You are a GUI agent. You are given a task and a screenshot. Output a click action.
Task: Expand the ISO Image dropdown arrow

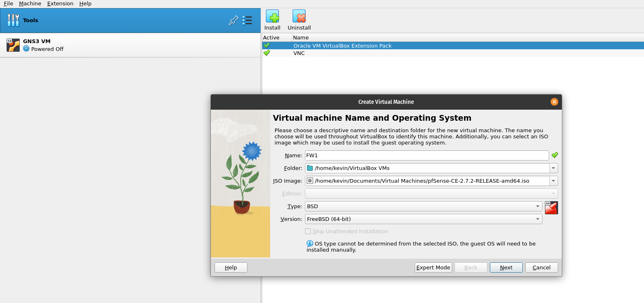tap(554, 181)
